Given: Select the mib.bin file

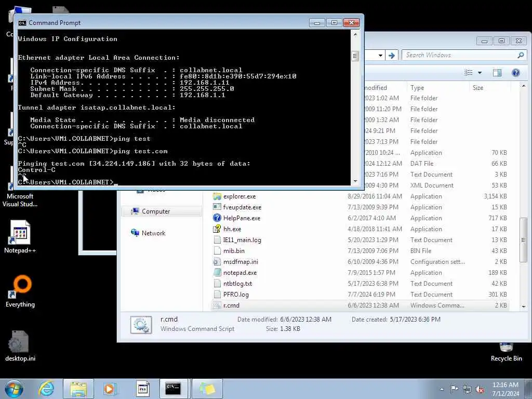Looking at the screenshot, I should click(234, 251).
